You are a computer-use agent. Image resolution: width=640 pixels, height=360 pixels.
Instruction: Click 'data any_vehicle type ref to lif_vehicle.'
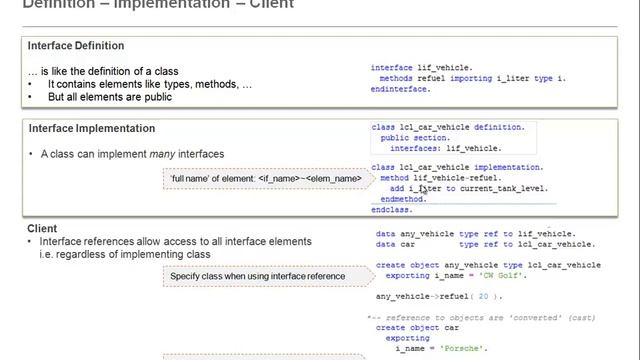[x=476, y=233]
